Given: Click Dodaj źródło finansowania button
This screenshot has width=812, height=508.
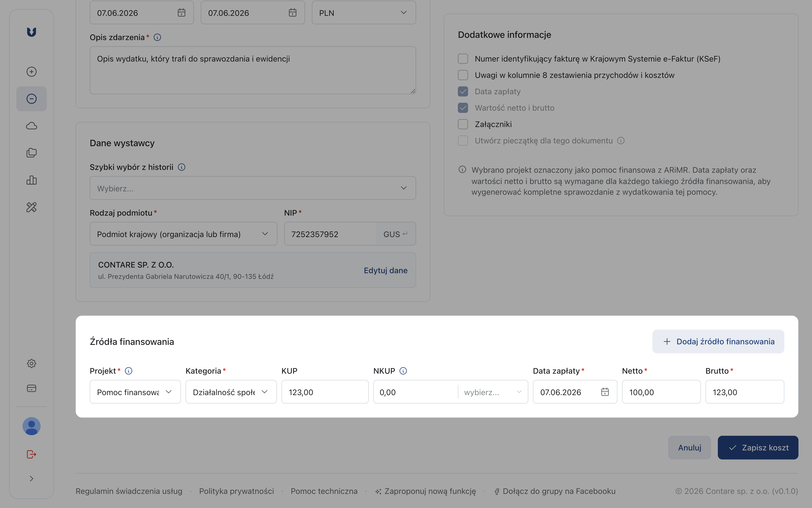Looking at the screenshot, I should pyautogui.click(x=718, y=341).
